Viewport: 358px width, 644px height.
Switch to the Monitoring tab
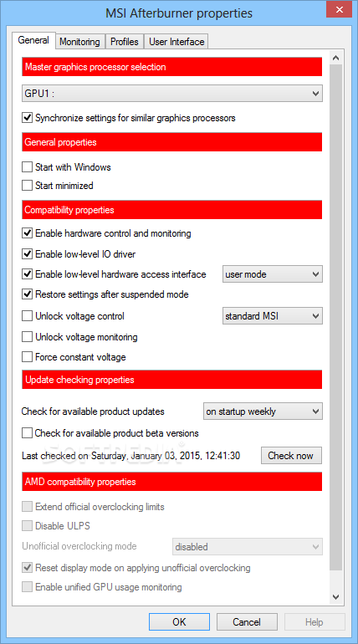pyautogui.click(x=80, y=42)
